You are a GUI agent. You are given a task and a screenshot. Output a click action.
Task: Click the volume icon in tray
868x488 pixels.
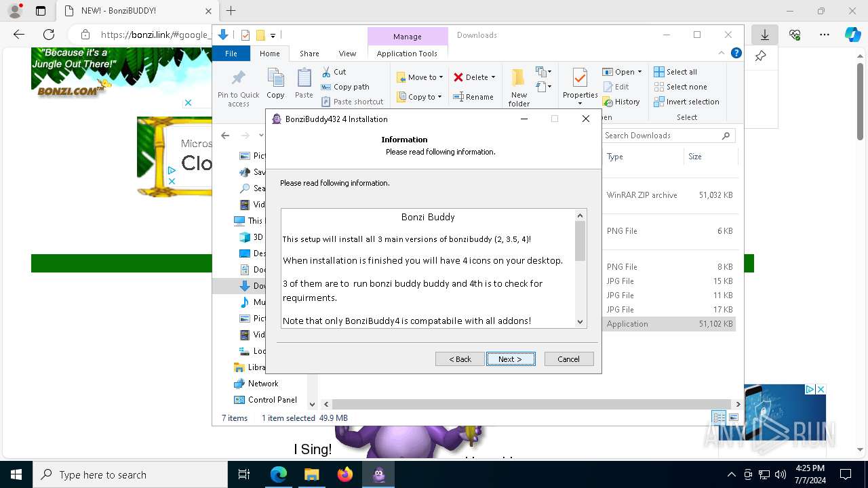pos(780,474)
